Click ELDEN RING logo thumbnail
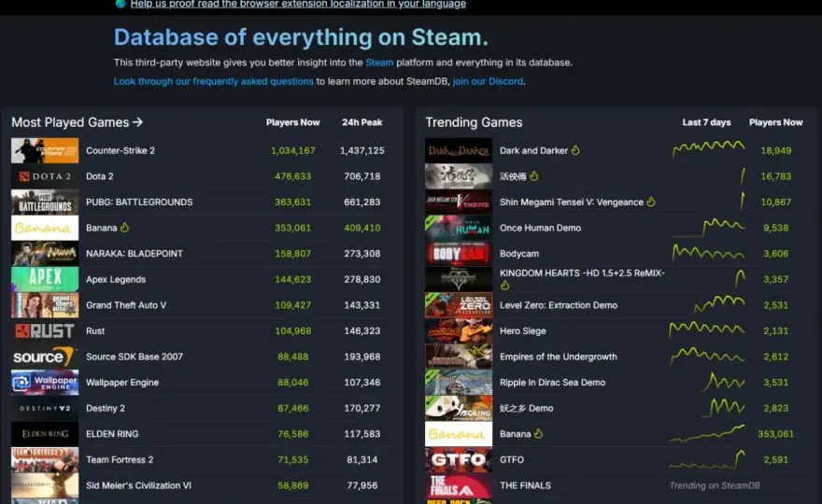Viewport: 822px width, 504px height. click(x=45, y=434)
